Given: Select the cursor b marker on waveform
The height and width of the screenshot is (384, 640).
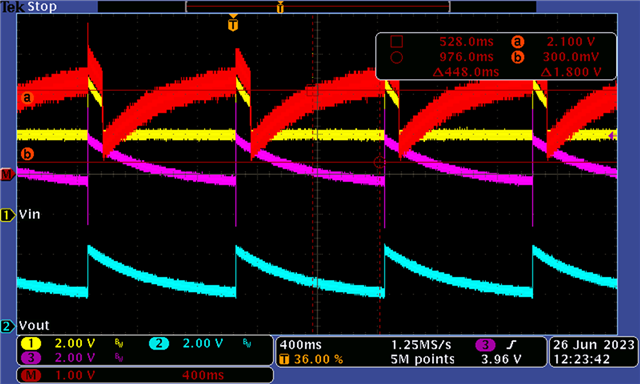Looking at the screenshot, I should [27, 154].
